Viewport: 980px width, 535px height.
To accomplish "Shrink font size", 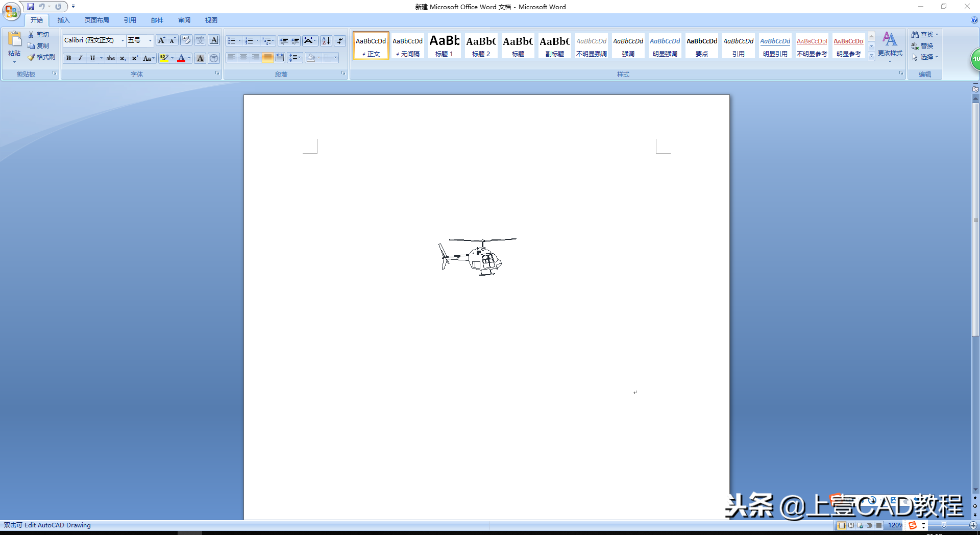I will pos(173,40).
